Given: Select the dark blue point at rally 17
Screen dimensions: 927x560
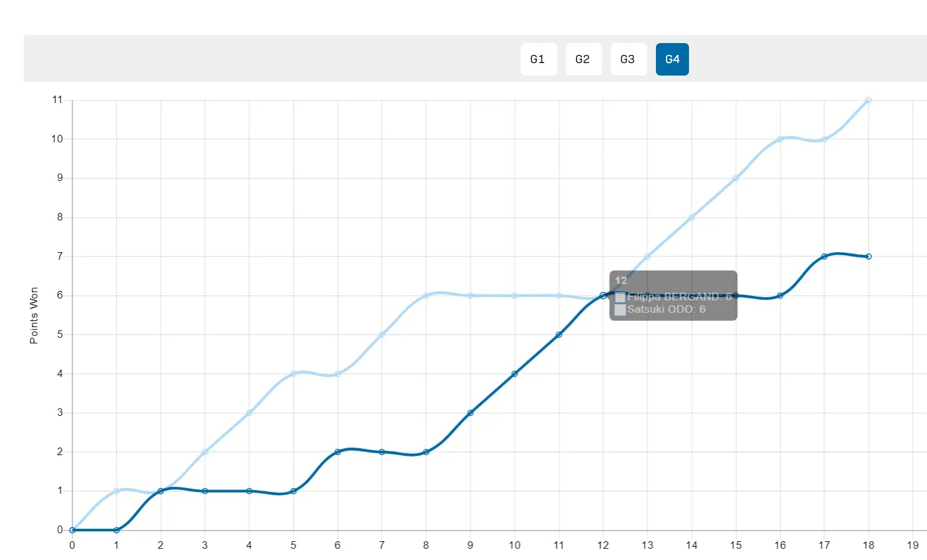Looking at the screenshot, I should click(824, 257).
